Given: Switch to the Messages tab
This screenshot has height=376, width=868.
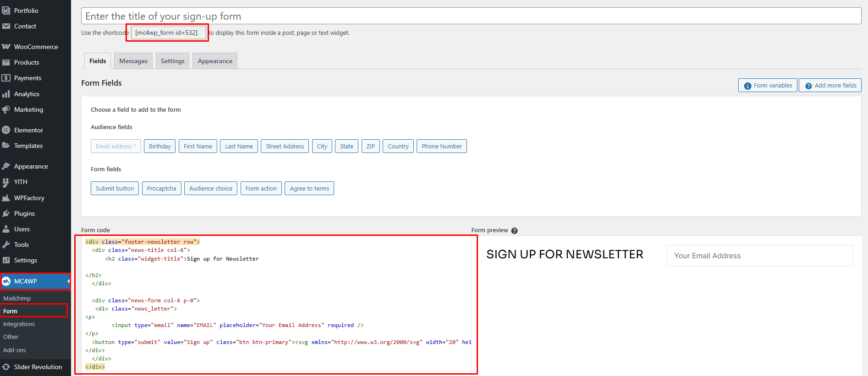Looking at the screenshot, I should coord(133,61).
